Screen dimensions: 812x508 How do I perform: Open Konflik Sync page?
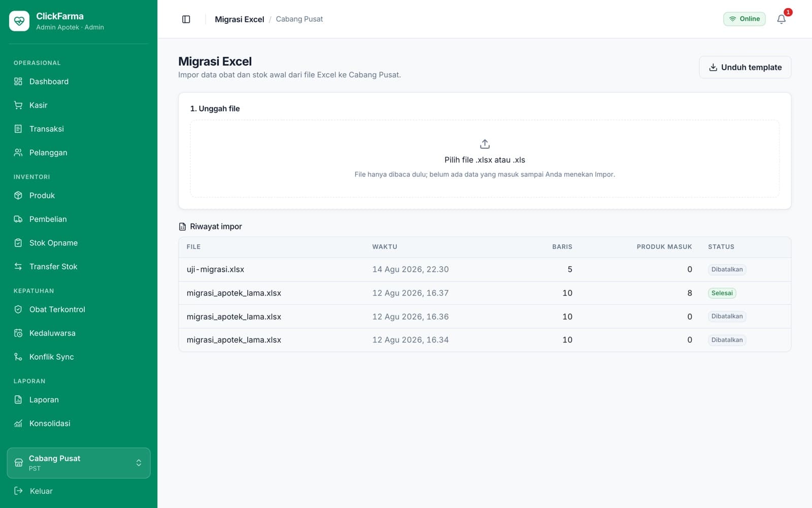click(x=79, y=357)
